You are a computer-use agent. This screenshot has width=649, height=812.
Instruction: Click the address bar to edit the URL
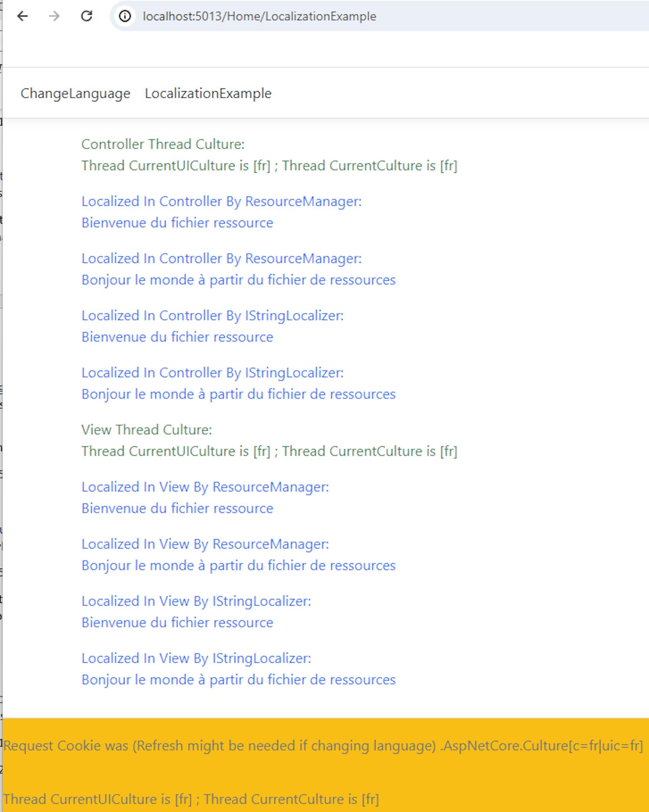tap(339, 17)
